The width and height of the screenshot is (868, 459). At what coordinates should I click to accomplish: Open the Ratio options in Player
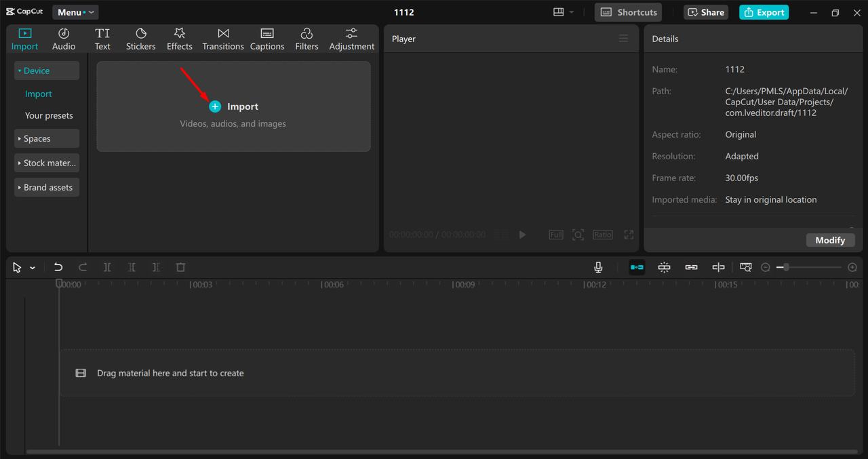(x=603, y=235)
